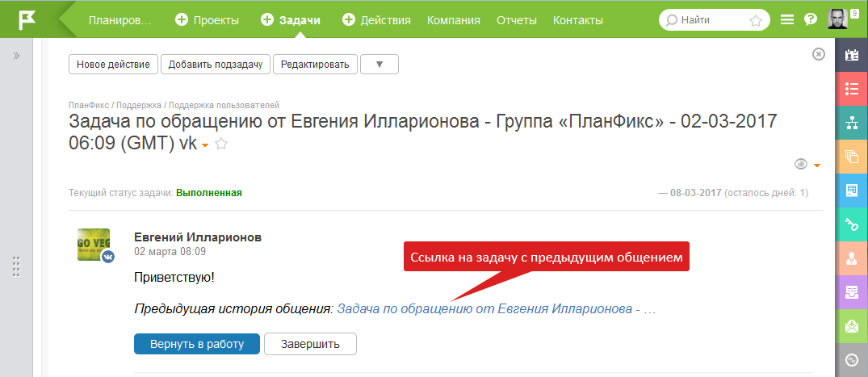Toggle the eye watch icon
Image resolution: width=868 pixels, height=377 pixels.
800,164
